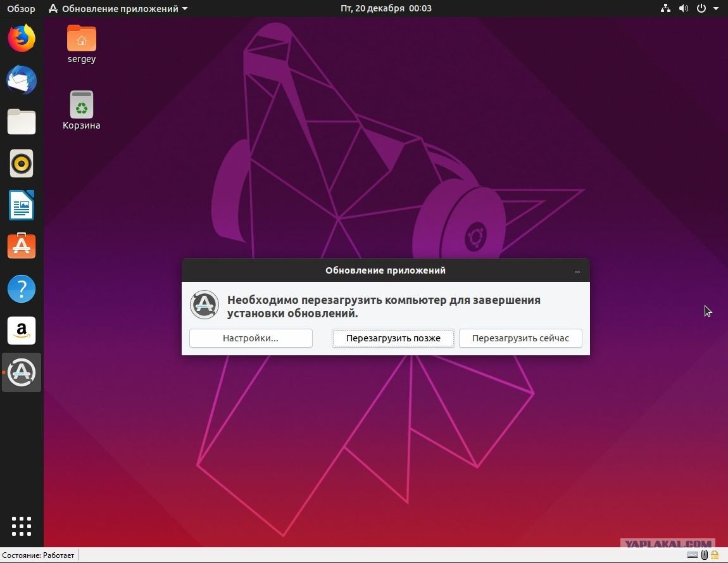
Task: Open LibreOffice Writer from the dock
Action: tap(22, 205)
